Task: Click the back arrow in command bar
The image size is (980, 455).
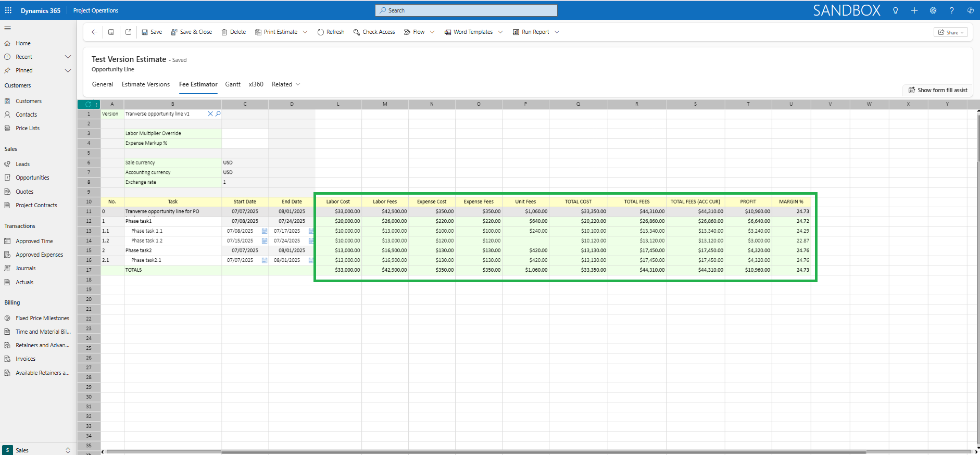Action: pos(94,32)
